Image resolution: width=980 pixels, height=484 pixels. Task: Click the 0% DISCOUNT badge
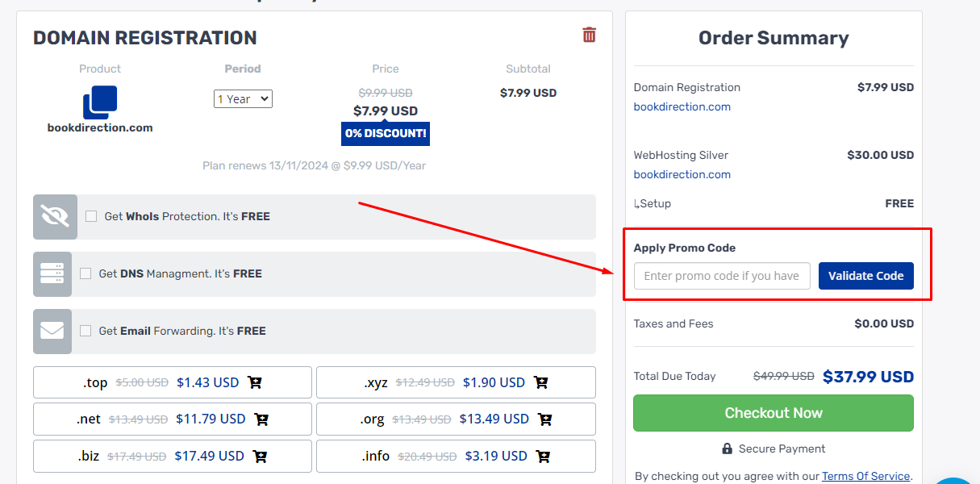pyautogui.click(x=385, y=133)
